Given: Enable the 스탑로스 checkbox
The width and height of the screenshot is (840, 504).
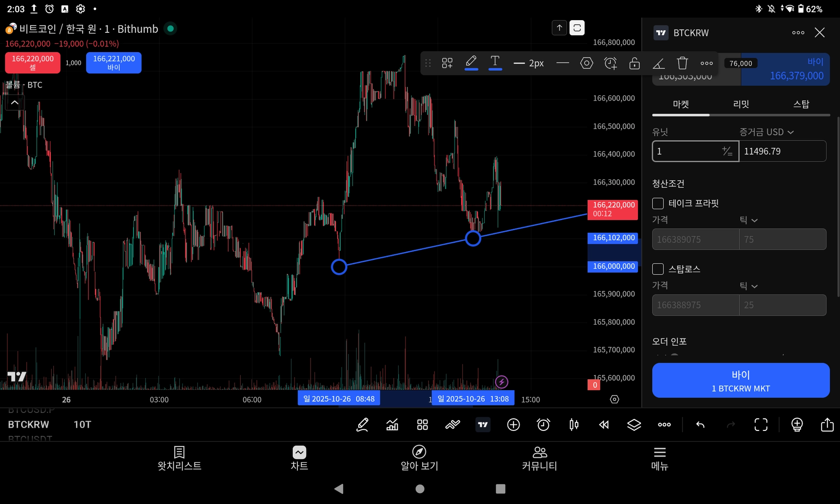Looking at the screenshot, I should [658, 269].
